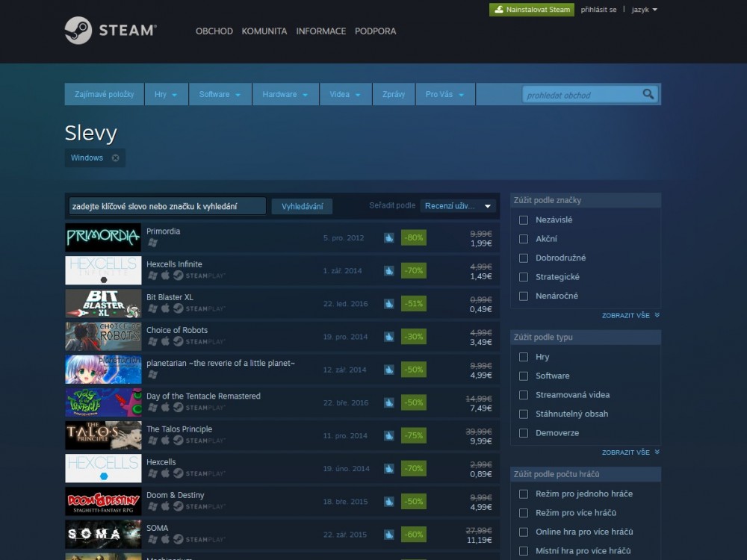The height and width of the screenshot is (560, 747).
Task: Expand the Software menu dropdown
Action: [219, 95]
